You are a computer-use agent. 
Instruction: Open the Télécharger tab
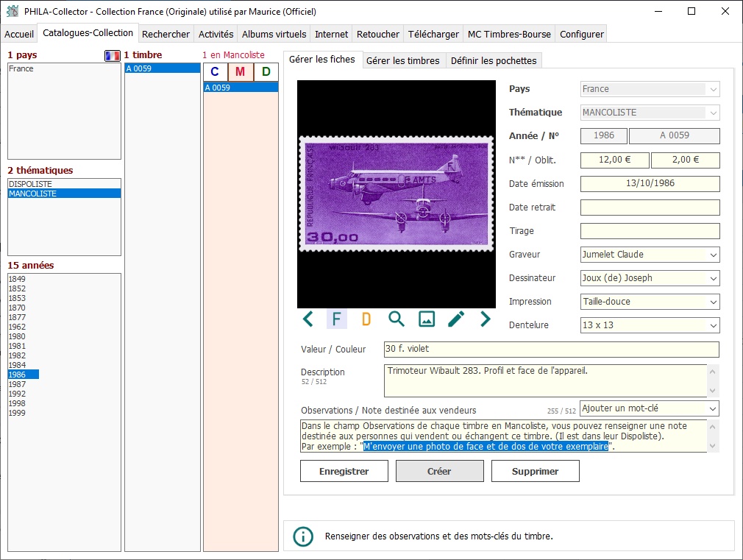tap(433, 34)
